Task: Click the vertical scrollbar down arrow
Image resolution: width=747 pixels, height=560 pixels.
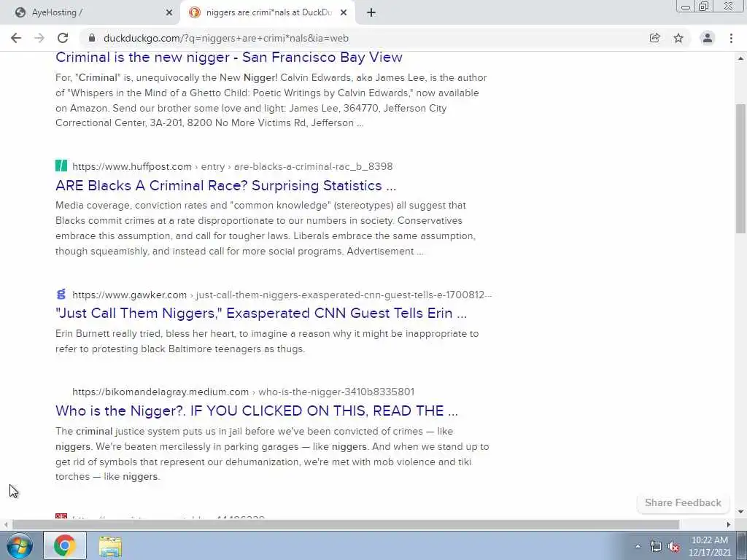Action: (x=740, y=512)
